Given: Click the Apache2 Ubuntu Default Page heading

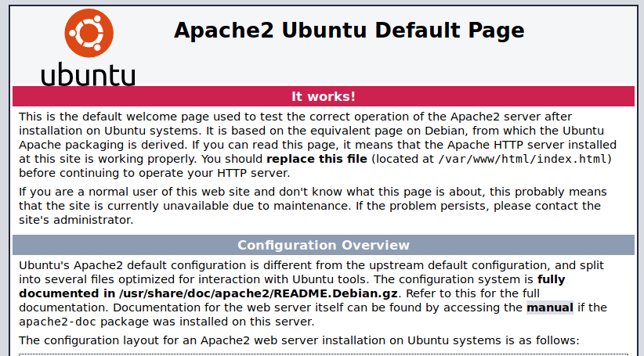Looking at the screenshot, I should coord(349,30).
